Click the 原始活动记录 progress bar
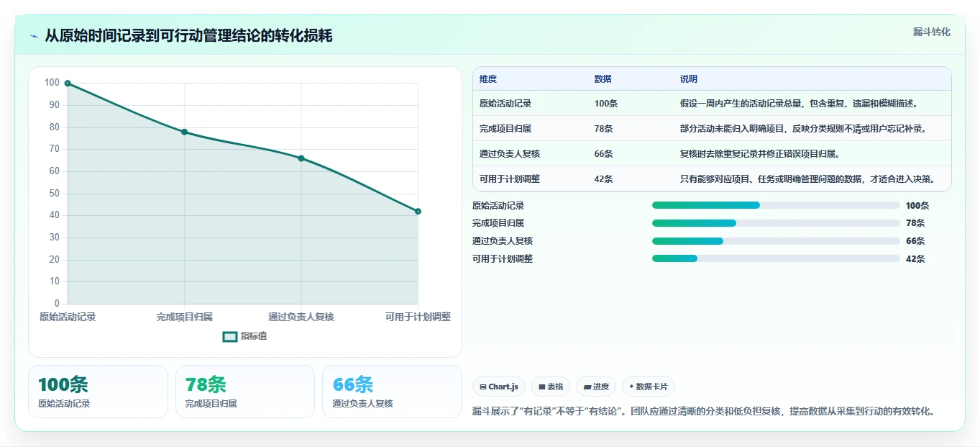The width and height of the screenshot is (980, 447). 776,205
